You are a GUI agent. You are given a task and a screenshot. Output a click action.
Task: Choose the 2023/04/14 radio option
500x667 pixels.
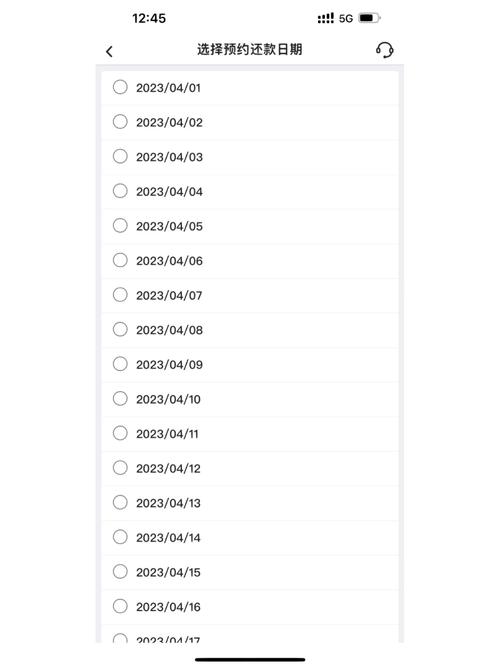[120, 537]
